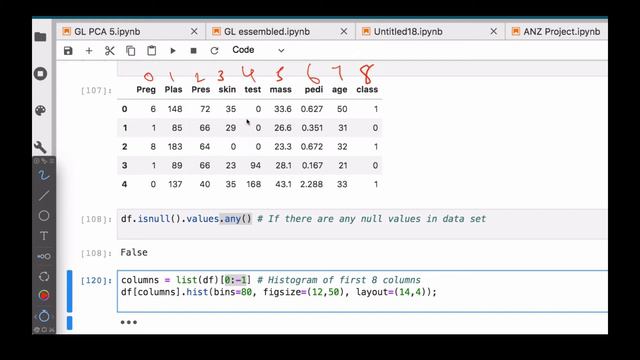The image size is (640, 360).
Task: Click the mass value 33.6
Action: coord(283,109)
